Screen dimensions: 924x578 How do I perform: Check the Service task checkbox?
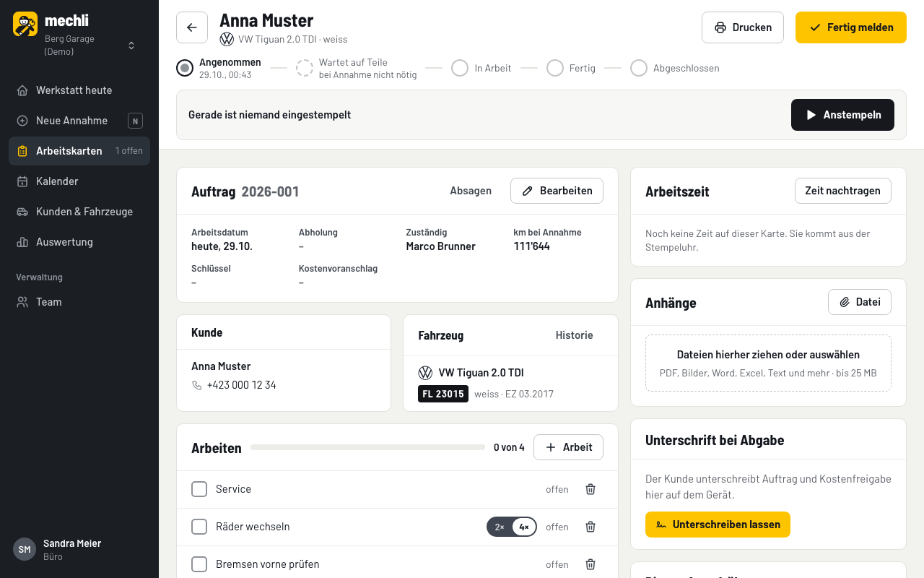pyautogui.click(x=199, y=489)
